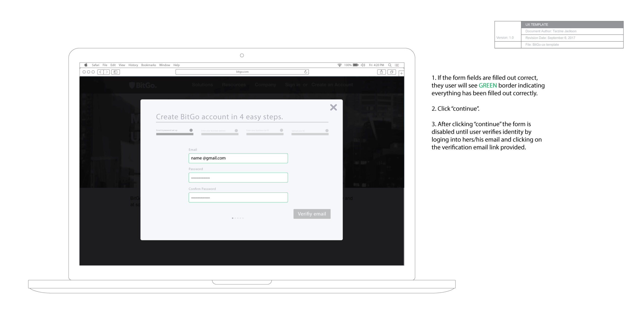
Task: Open the Edit menu
Action: [113, 65]
